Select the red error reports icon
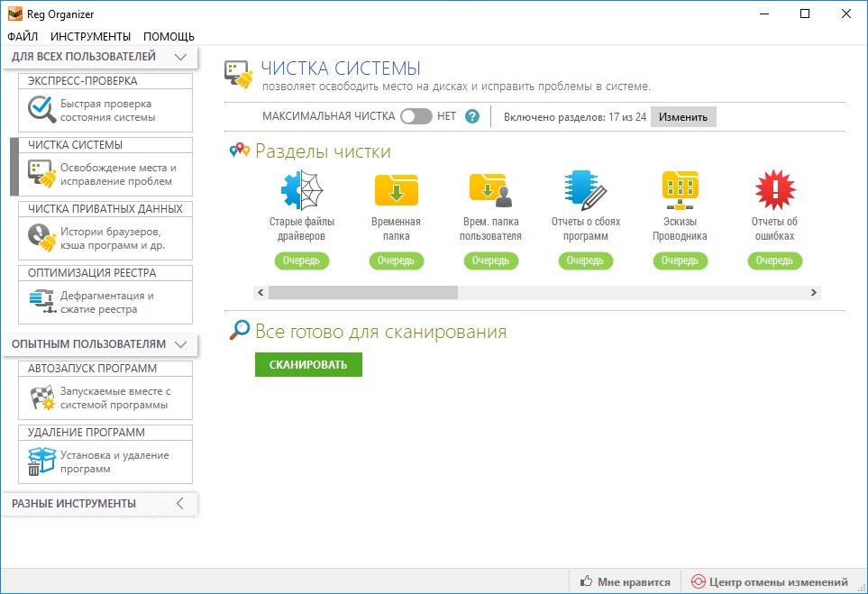The height and width of the screenshot is (594, 868). click(775, 190)
